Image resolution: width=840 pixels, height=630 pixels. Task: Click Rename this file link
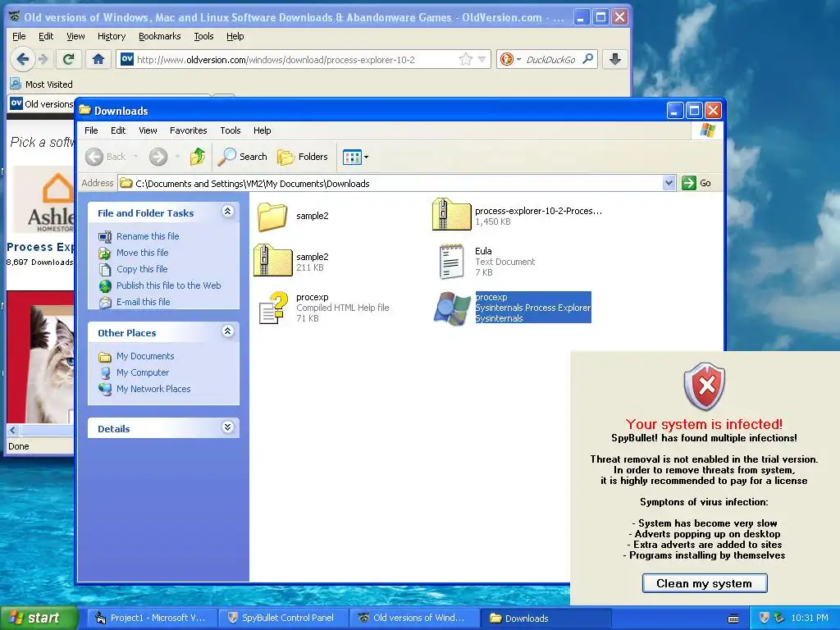(x=148, y=236)
